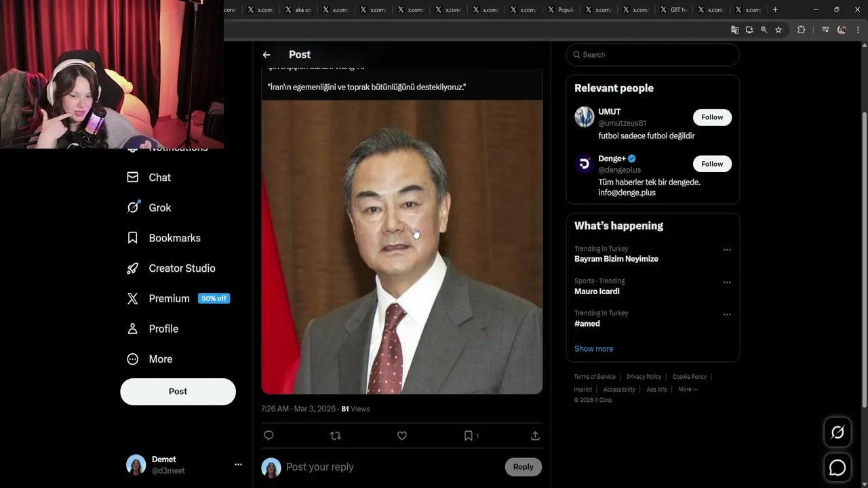Open options for the Bayram Bizim Neyimize trend
The width and height of the screenshot is (868, 488).
(x=727, y=250)
